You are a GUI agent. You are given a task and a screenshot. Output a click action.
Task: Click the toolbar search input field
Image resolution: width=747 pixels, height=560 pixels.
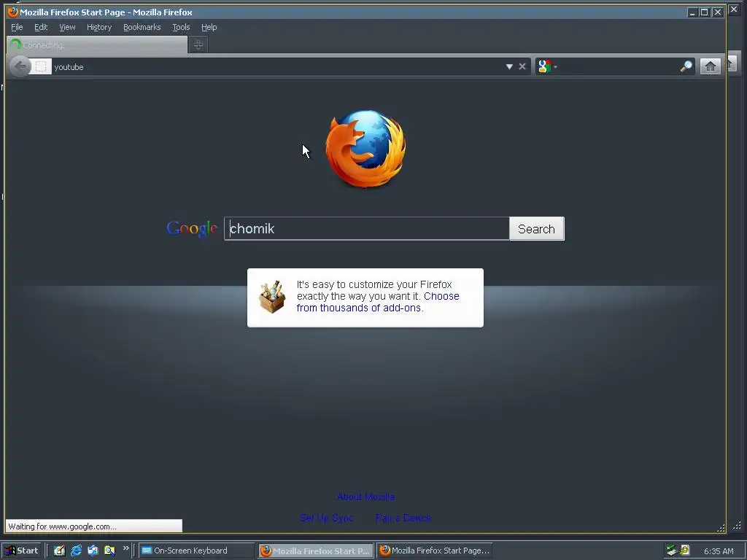pyautogui.click(x=619, y=66)
